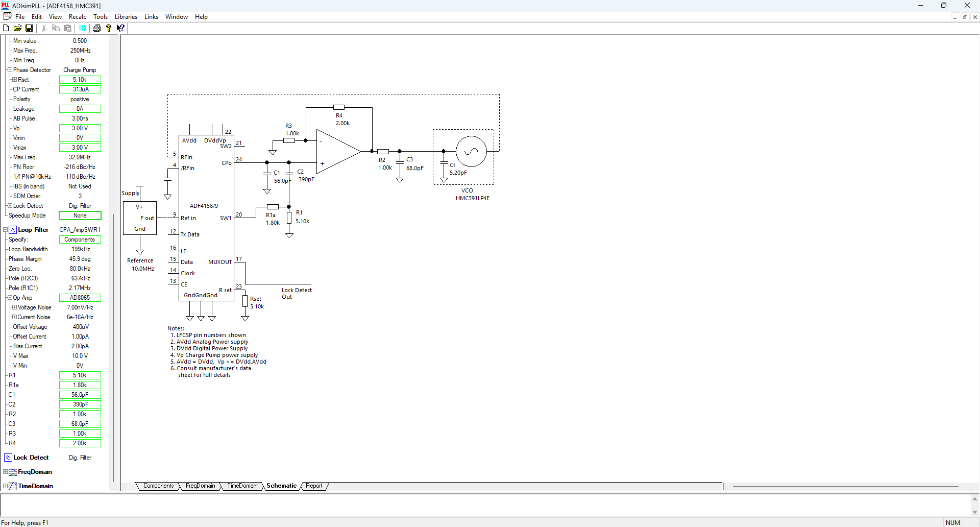This screenshot has width=980, height=527.
Task: Click the 'CPA_AmpSWR1' loop filter value
Action: pos(80,230)
